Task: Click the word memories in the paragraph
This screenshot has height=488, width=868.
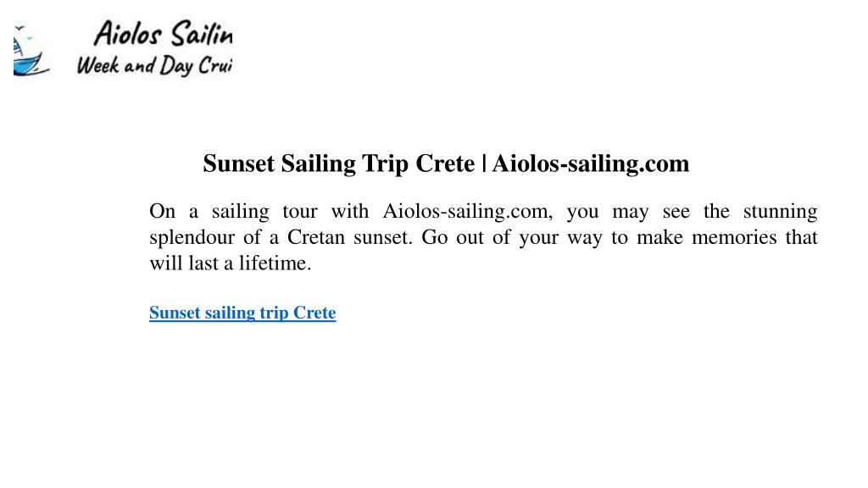Action: point(734,237)
